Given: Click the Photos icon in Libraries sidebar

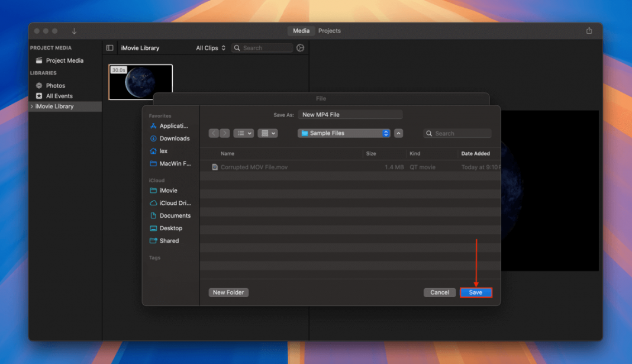Looking at the screenshot, I should pos(39,85).
